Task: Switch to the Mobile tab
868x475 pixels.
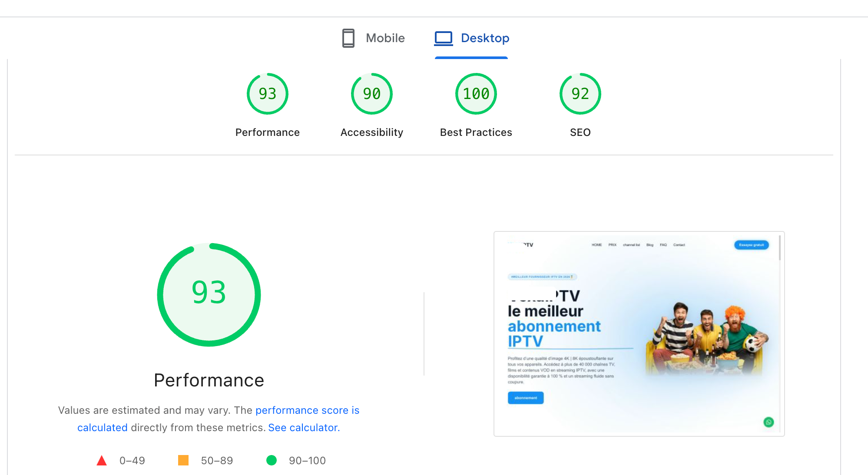Action: coord(385,38)
